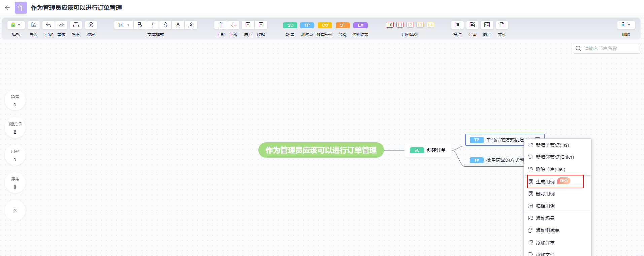The image size is (644, 256).
Task: Toggle italic text style
Action: (152, 25)
